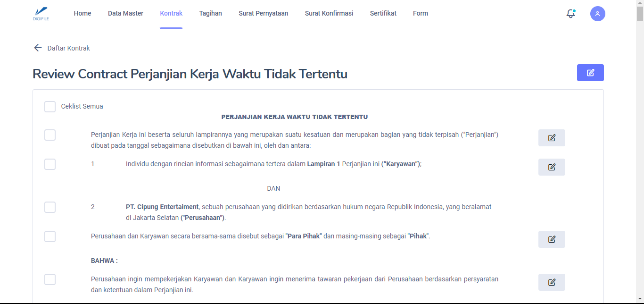Edit the 'Perjanjian Kerja ini beserta' paragraph
This screenshot has width=644, height=304.
552,138
